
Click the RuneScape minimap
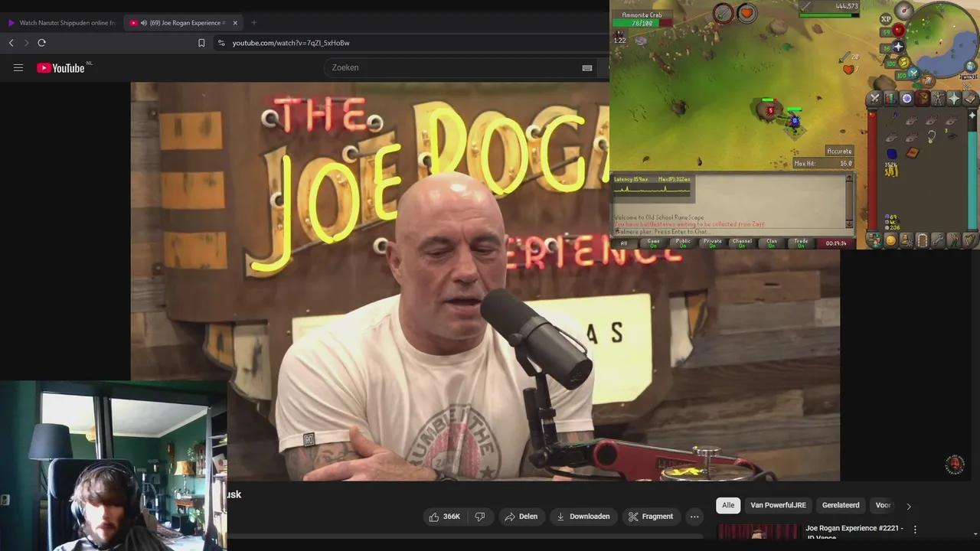pyautogui.click(x=943, y=40)
